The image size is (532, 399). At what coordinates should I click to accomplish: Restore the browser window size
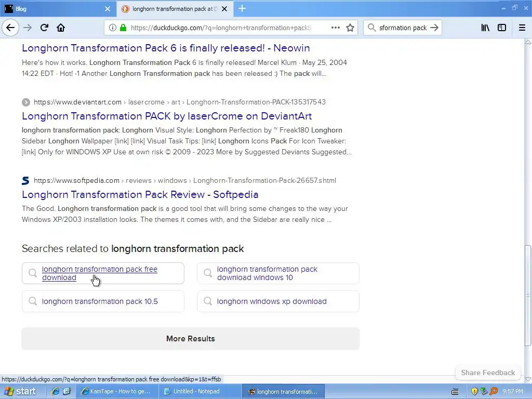click(x=515, y=7)
